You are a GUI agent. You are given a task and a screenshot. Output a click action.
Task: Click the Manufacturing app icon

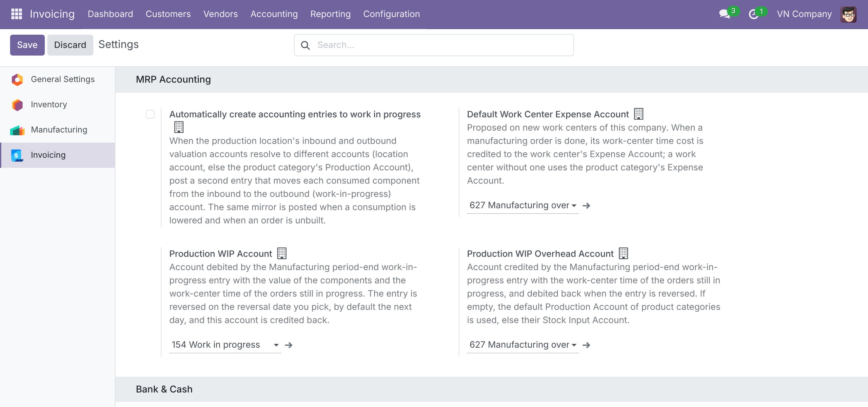(17, 130)
